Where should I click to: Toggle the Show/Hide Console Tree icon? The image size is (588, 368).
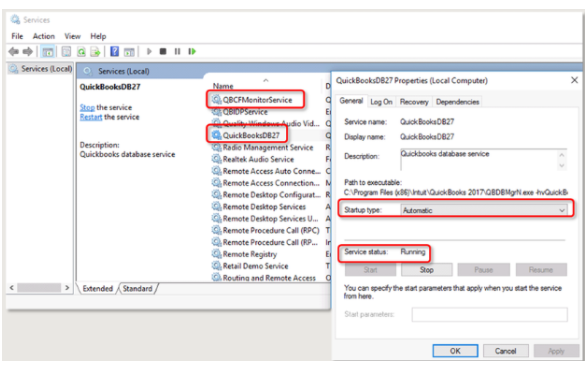(48, 51)
